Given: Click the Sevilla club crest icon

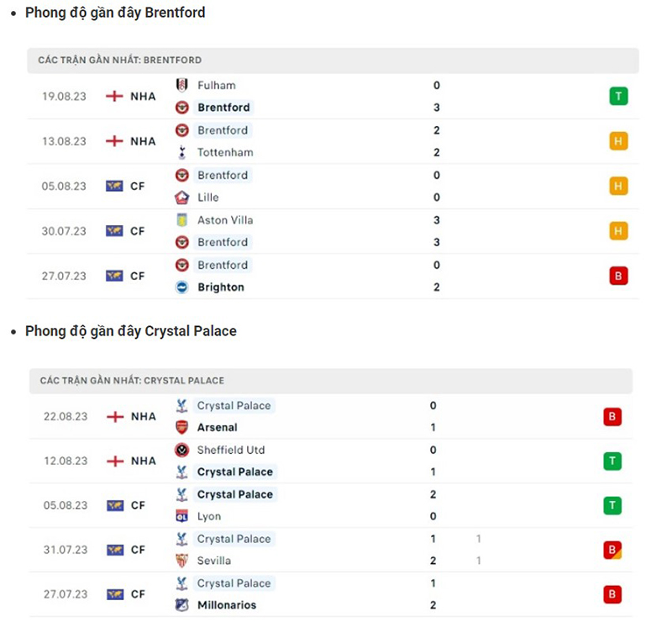Looking at the screenshot, I should point(181,561).
